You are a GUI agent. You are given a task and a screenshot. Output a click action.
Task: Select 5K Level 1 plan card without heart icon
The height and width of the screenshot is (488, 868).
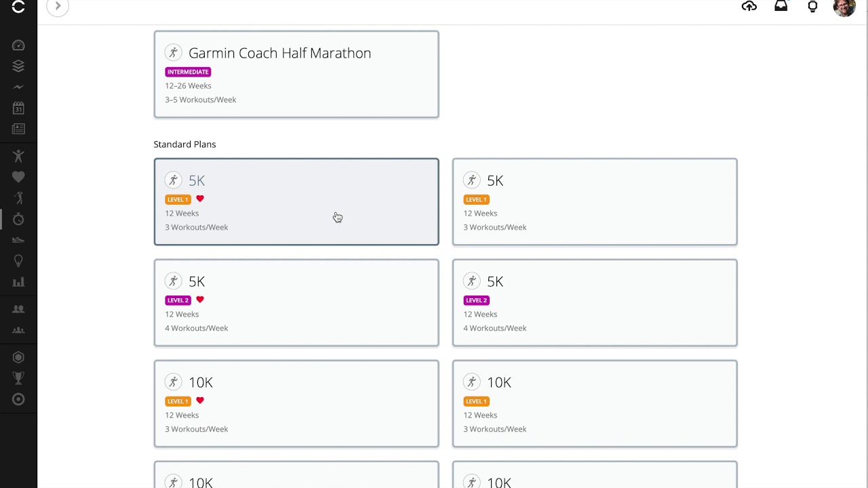pos(595,202)
